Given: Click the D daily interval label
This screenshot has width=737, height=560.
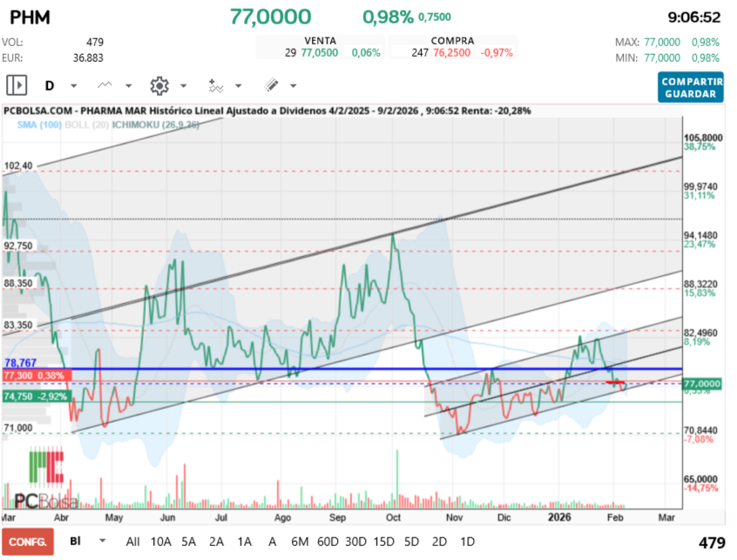Looking at the screenshot, I should point(50,85).
